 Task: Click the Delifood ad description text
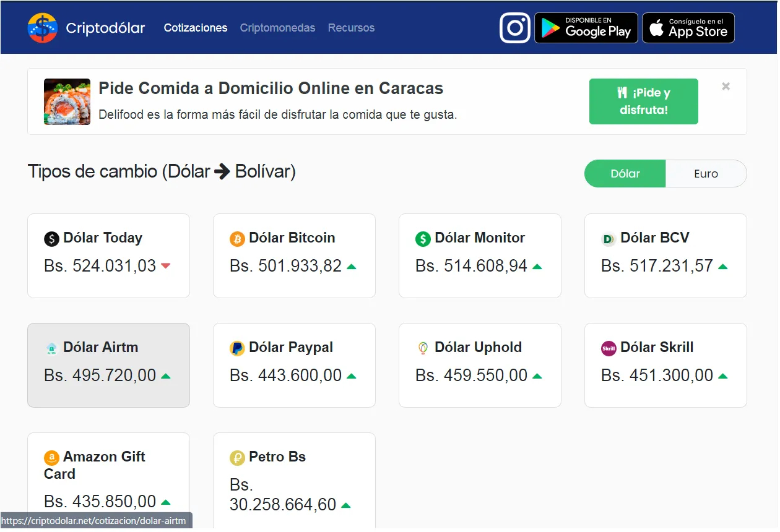(278, 115)
